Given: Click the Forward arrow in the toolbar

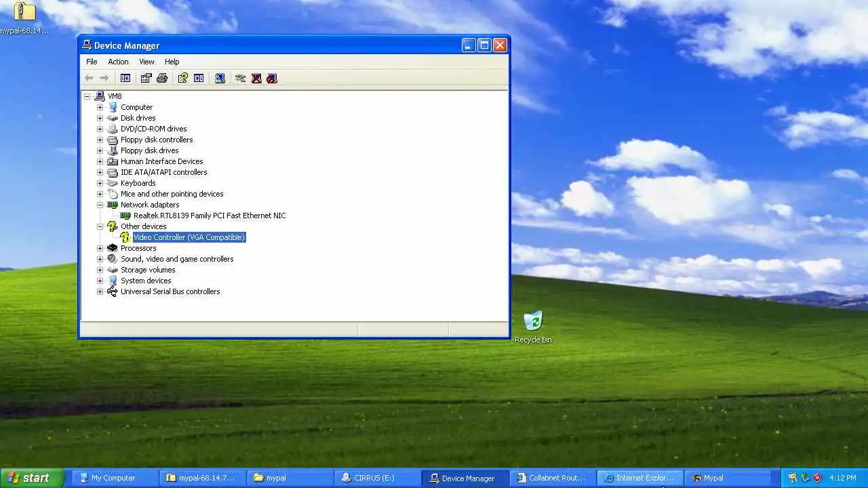Looking at the screenshot, I should pos(104,78).
